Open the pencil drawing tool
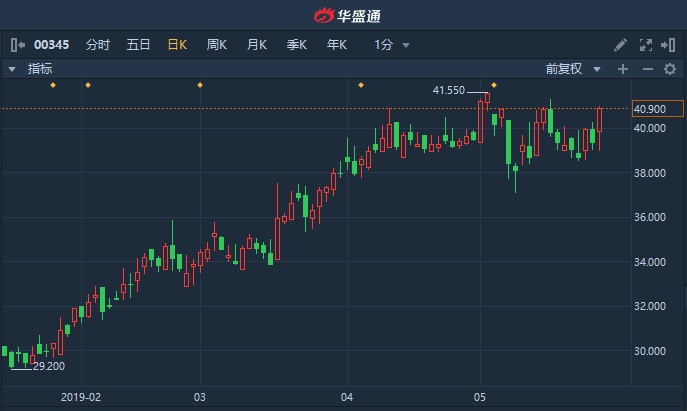Screen dimensions: 687x411 tap(620, 45)
